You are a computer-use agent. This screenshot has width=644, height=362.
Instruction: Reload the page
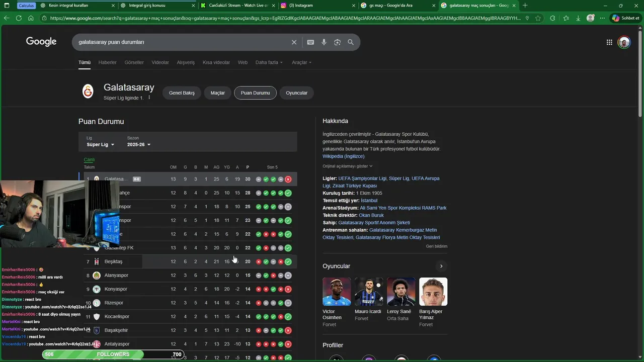[x=19, y=18]
